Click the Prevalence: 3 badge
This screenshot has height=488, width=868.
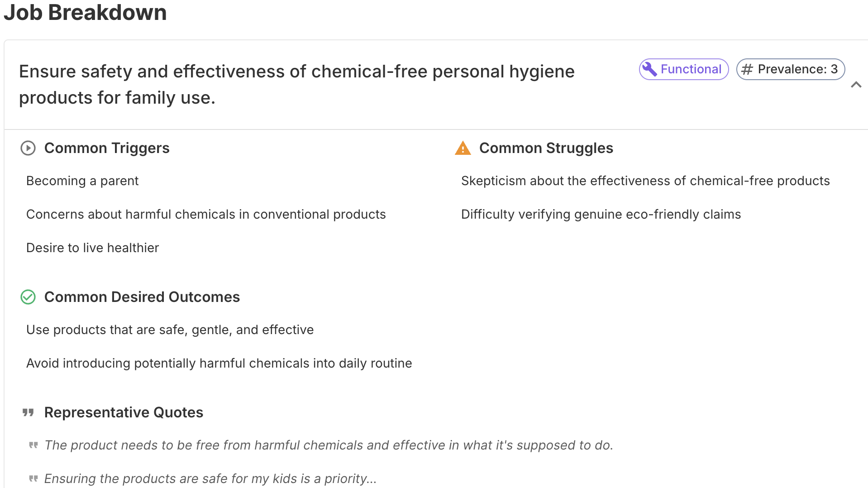(790, 69)
